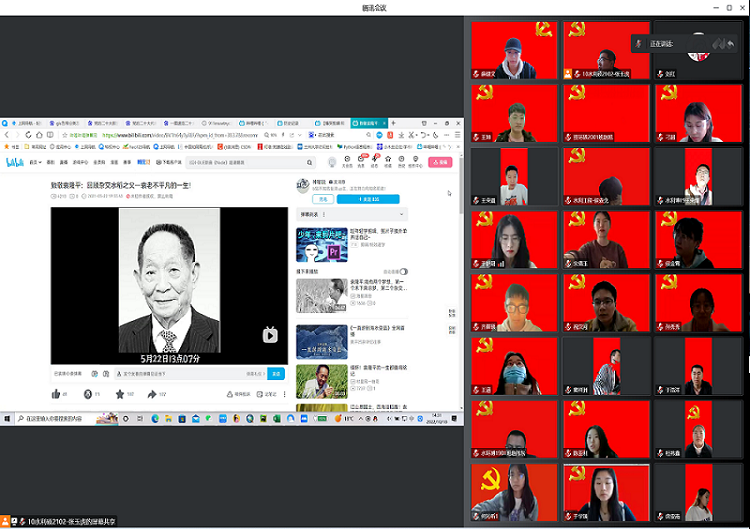Open the more options menu beside the video actions
Screen dimensions: 750x529
[284, 394]
